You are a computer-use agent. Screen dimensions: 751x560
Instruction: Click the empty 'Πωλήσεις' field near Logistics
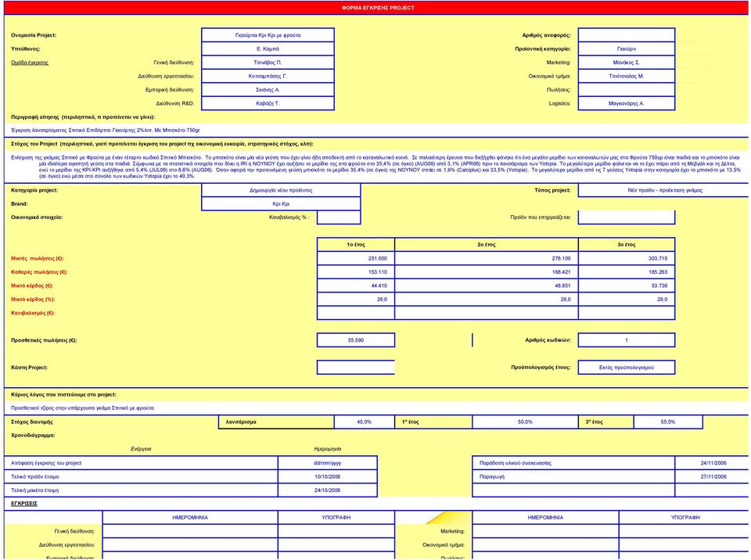click(x=627, y=90)
